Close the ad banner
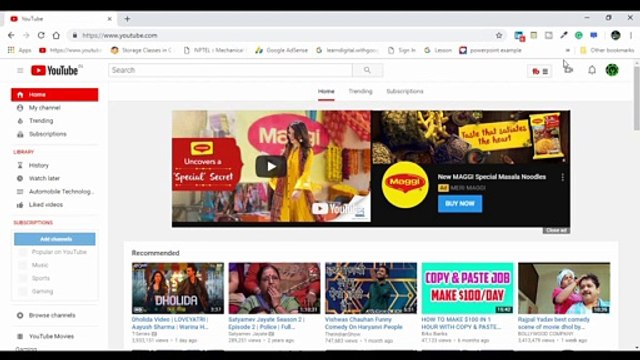Image resolution: width=640 pixels, height=360 pixels. 556,231
